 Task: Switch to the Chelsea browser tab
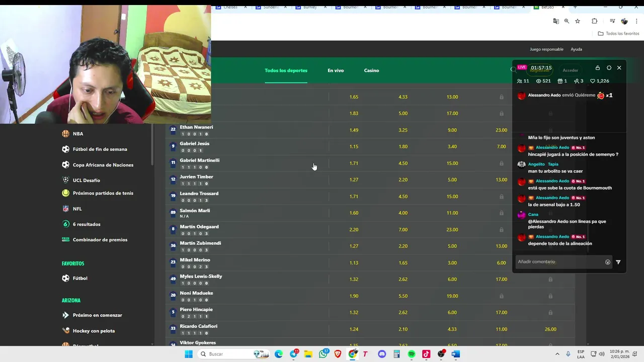[230, 7]
